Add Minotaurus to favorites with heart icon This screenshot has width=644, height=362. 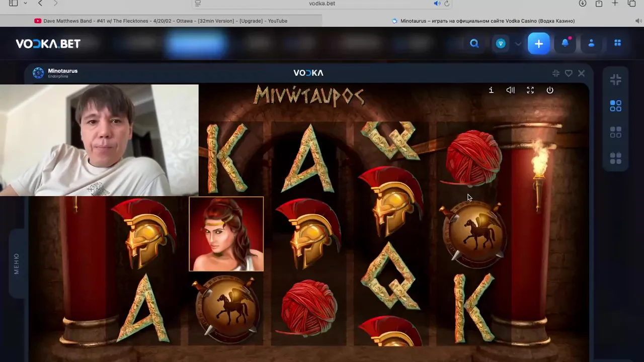(569, 73)
